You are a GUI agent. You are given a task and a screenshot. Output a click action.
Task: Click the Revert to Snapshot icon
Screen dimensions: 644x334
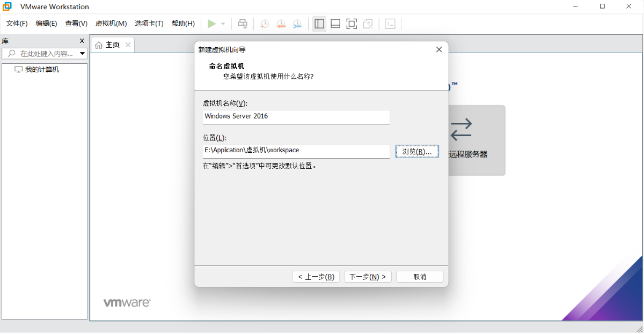pyautogui.click(x=281, y=24)
